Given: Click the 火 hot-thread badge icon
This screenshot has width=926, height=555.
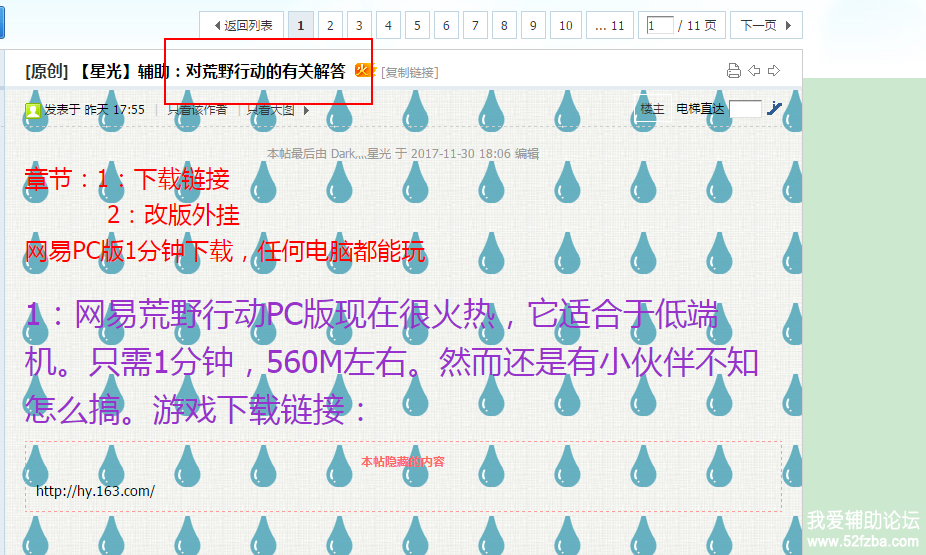Looking at the screenshot, I should tap(364, 70).
